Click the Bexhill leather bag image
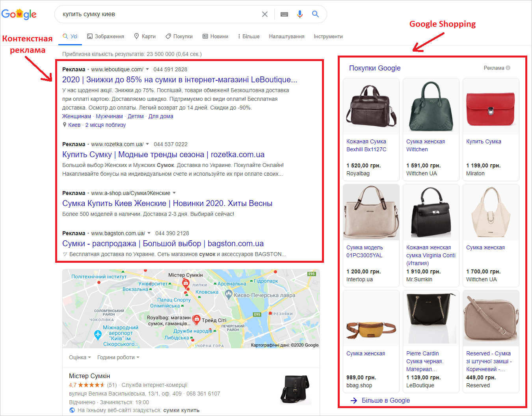Viewport: 532px width, 416px height. point(371,106)
